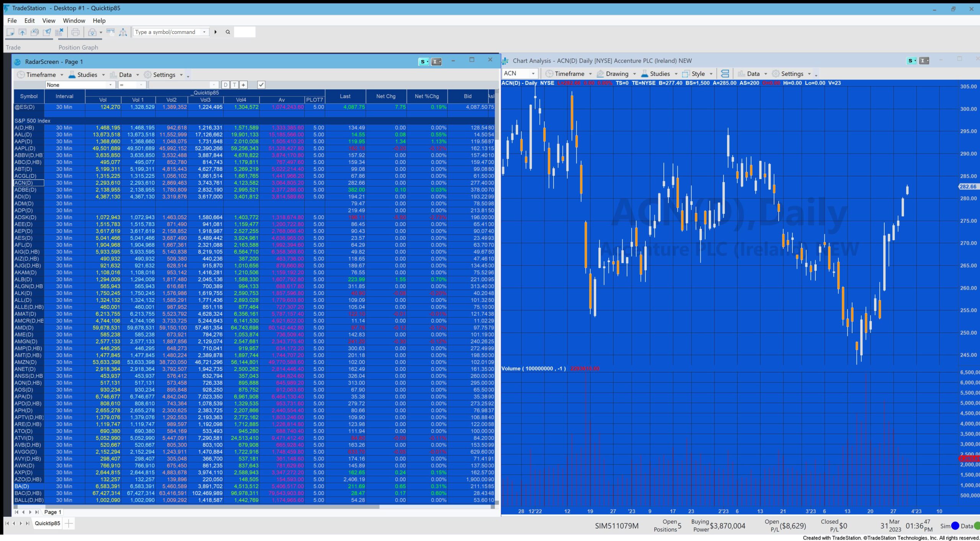Screen dimensions: 980x541
Task: Select the AMZN(D) symbol row
Action: pyautogui.click(x=254, y=362)
